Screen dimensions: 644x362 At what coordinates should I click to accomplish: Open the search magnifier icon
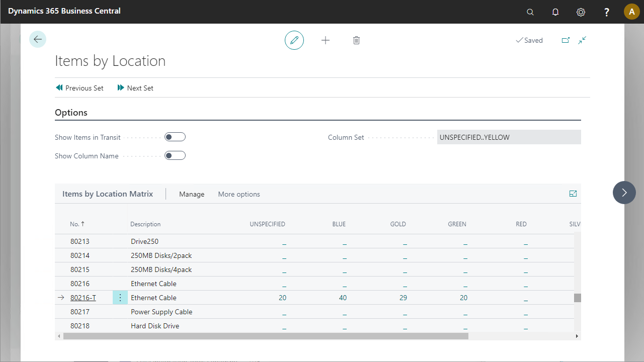pos(530,12)
